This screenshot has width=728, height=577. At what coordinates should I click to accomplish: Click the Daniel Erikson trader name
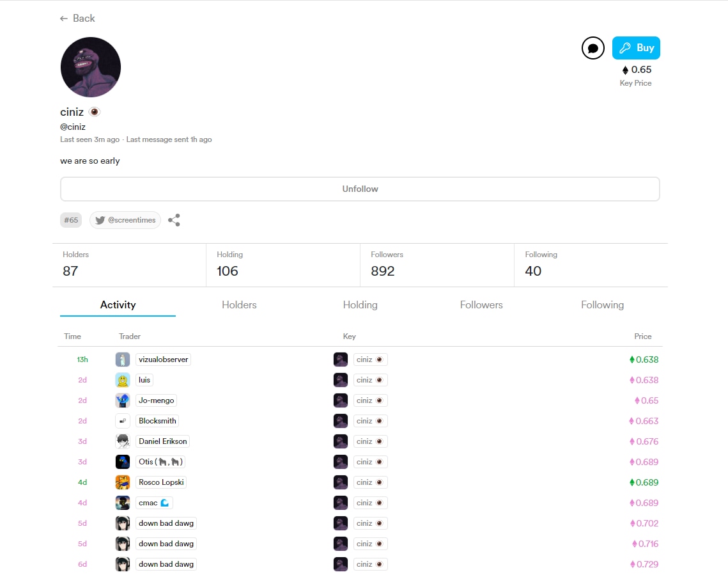(163, 441)
